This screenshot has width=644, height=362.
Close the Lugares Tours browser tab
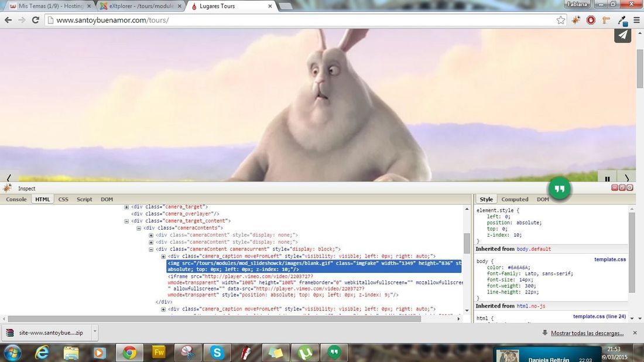click(270, 6)
